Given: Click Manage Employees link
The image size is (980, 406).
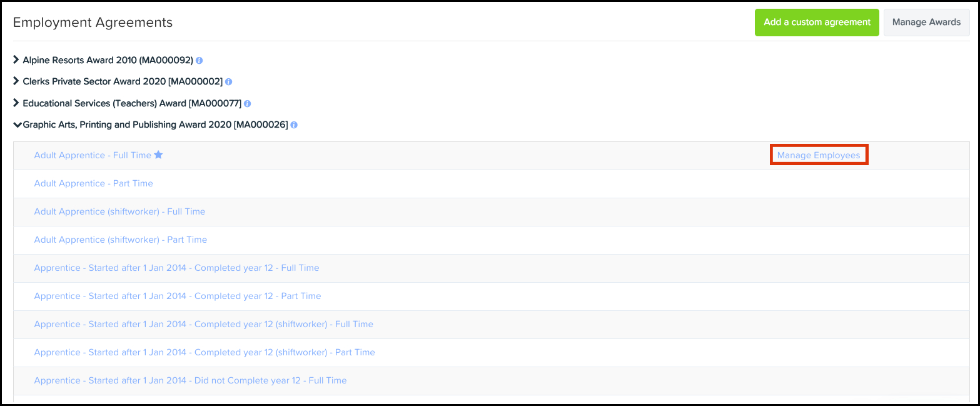Looking at the screenshot, I should click(819, 155).
